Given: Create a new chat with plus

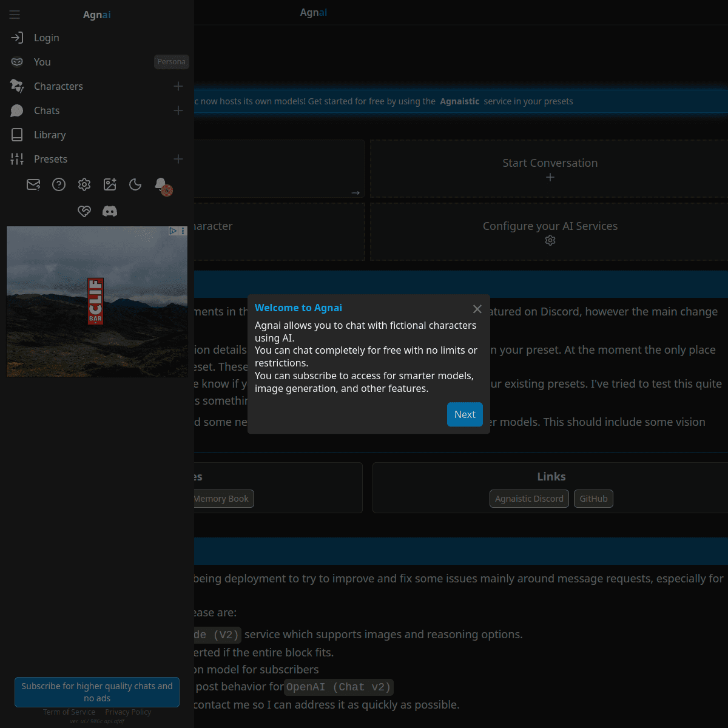Looking at the screenshot, I should (x=178, y=110).
